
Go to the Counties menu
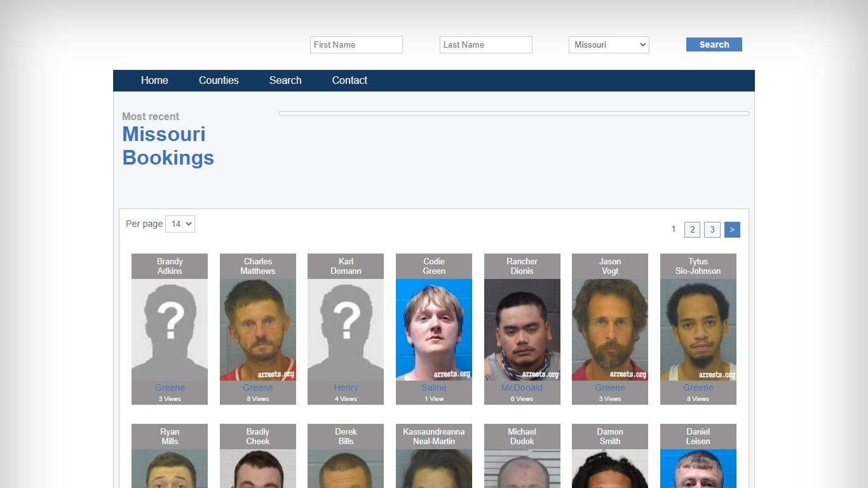219,80
